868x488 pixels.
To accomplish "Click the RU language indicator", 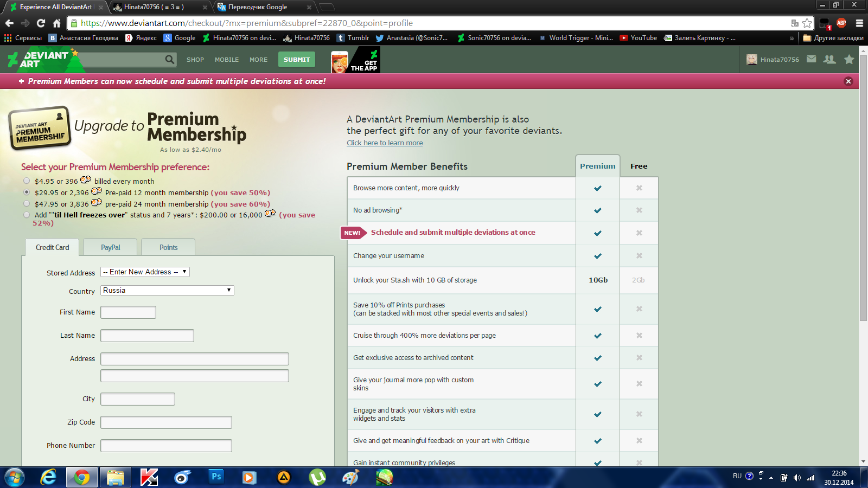I will (x=737, y=476).
